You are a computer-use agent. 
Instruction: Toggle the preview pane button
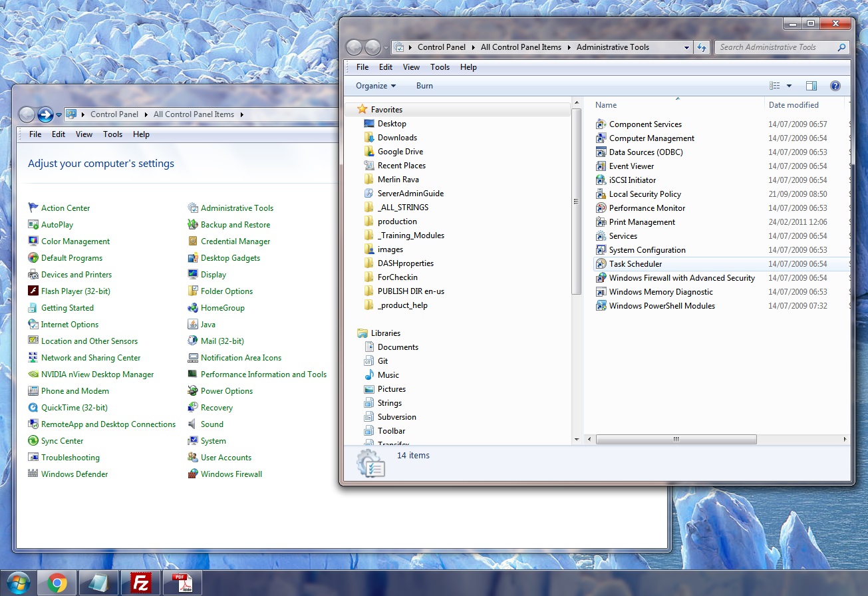click(811, 86)
